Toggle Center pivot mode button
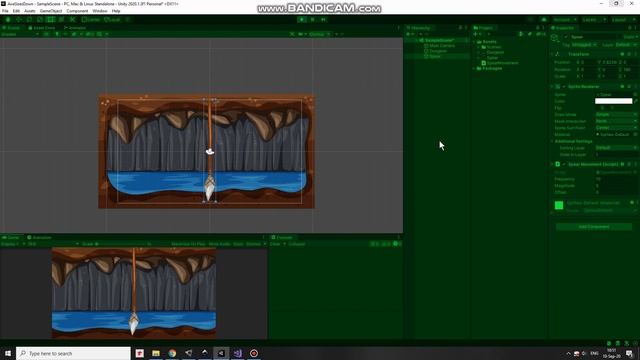The width and height of the screenshot is (640, 360). click(91, 20)
